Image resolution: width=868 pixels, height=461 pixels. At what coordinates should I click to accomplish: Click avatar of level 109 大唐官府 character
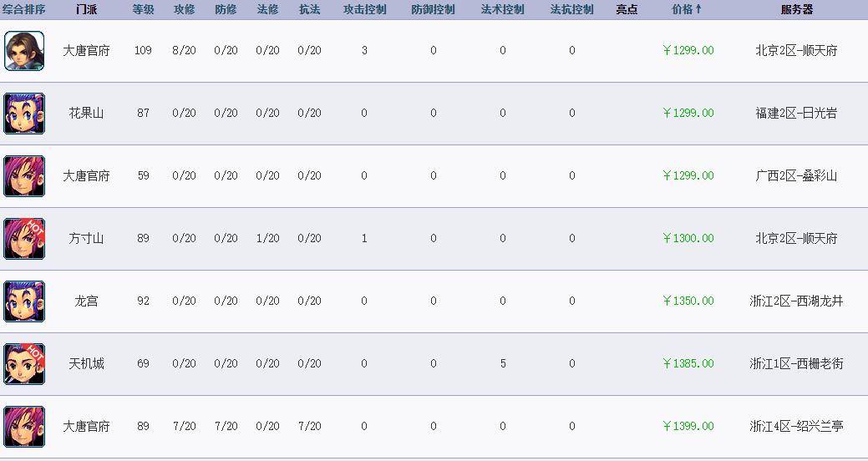coord(24,51)
